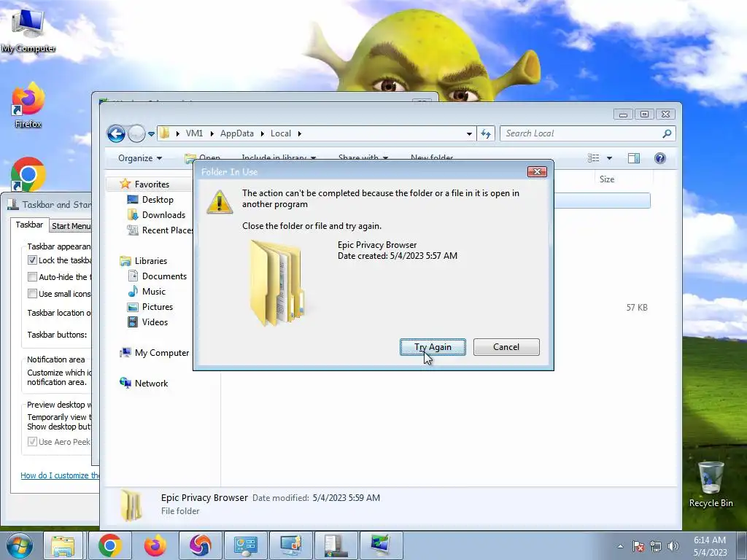Open display settings taskbar icon
Image resolution: width=747 pixels, height=560 pixels.
click(x=290, y=545)
